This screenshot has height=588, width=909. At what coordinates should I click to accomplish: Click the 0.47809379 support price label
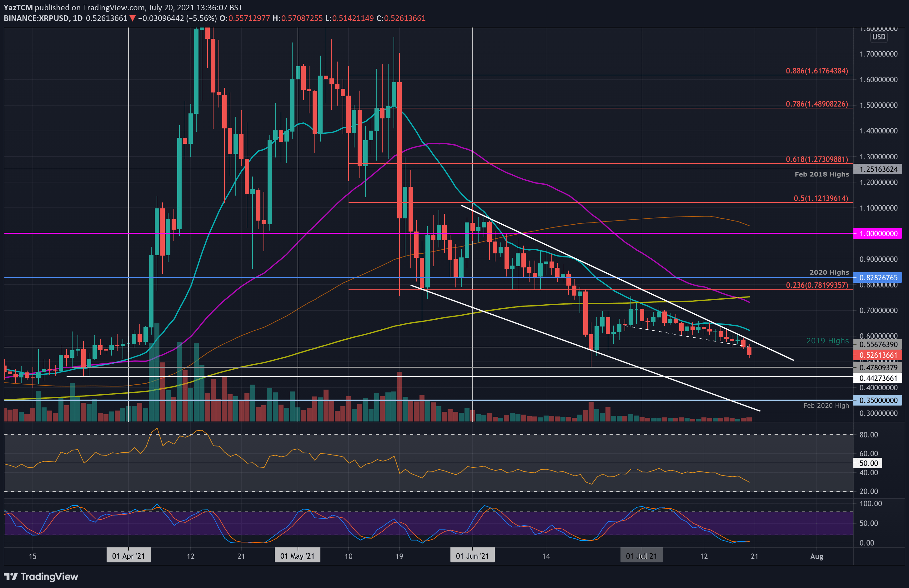pos(878,367)
